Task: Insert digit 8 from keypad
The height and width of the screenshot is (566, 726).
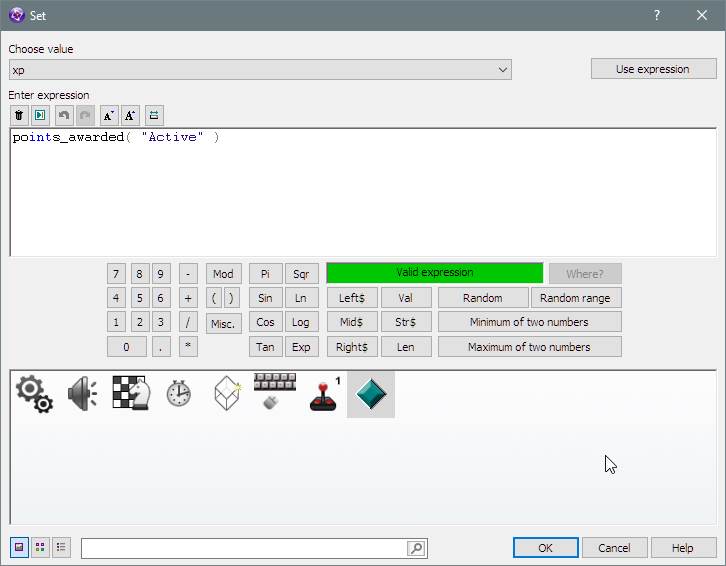Action: 139,274
